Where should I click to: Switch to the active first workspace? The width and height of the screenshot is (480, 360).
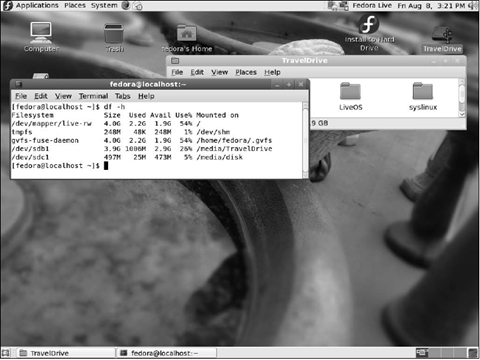point(422,353)
